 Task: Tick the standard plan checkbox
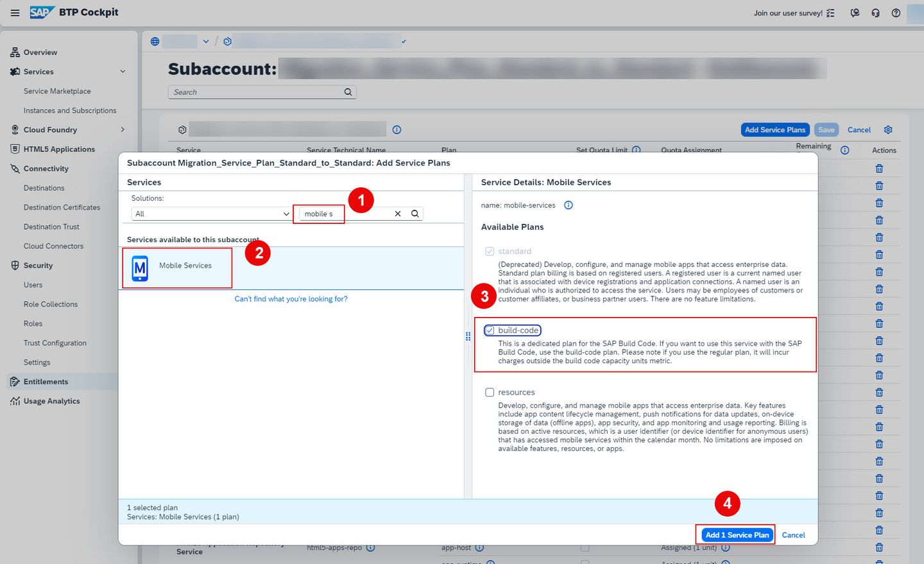coord(490,252)
